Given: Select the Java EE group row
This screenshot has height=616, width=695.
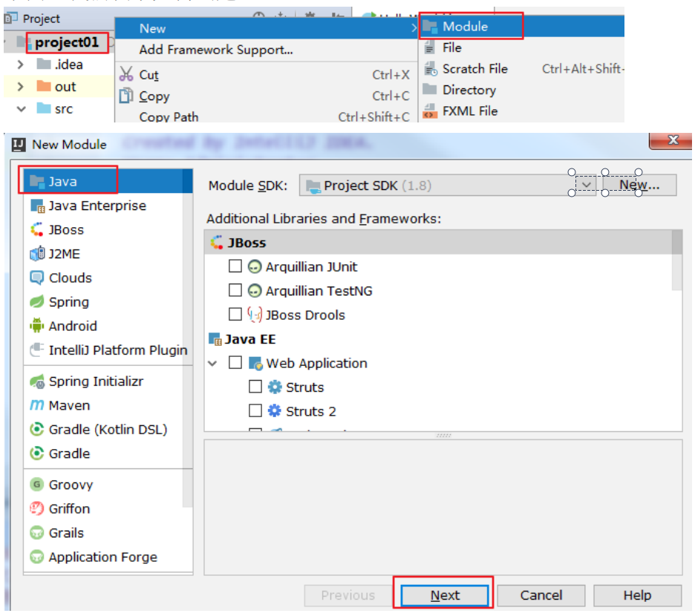Looking at the screenshot, I should tap(438, 339).
